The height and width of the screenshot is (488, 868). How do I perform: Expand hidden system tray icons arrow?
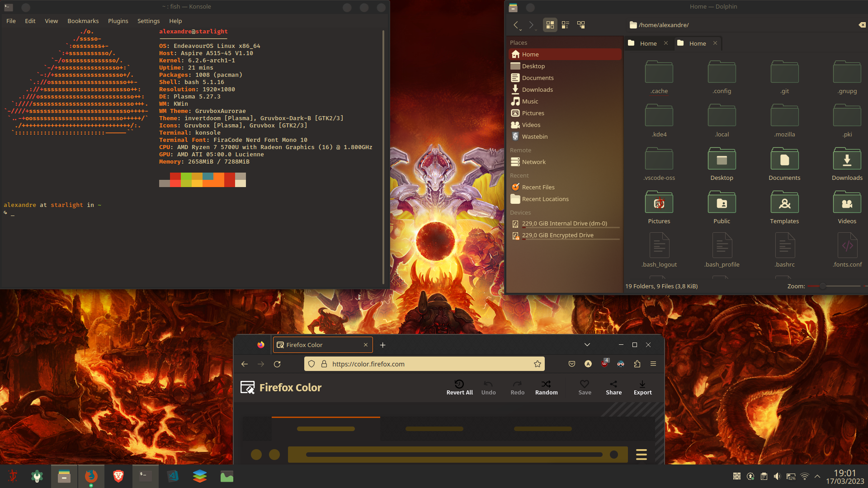point(817,476)
